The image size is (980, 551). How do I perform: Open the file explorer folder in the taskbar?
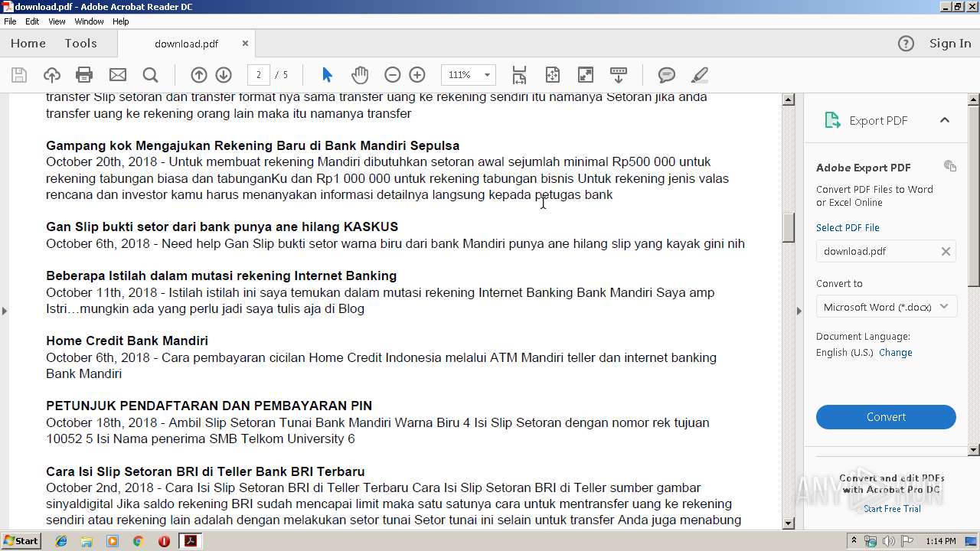[x=87, y=541]
